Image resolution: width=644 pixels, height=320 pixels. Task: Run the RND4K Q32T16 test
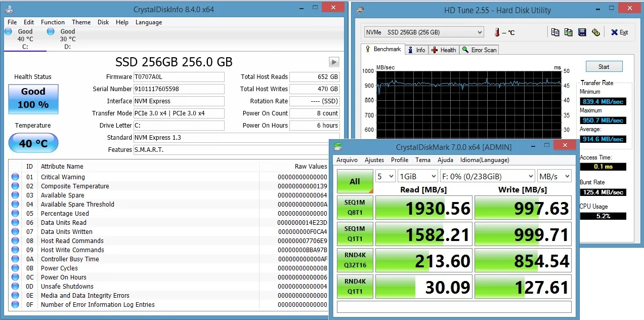coord(355,260)
